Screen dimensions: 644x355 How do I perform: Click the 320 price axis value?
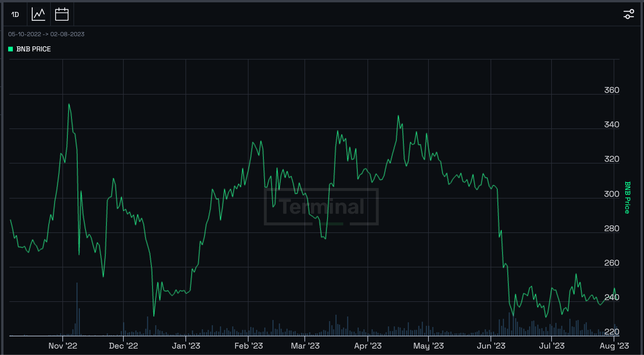[612, 159]
